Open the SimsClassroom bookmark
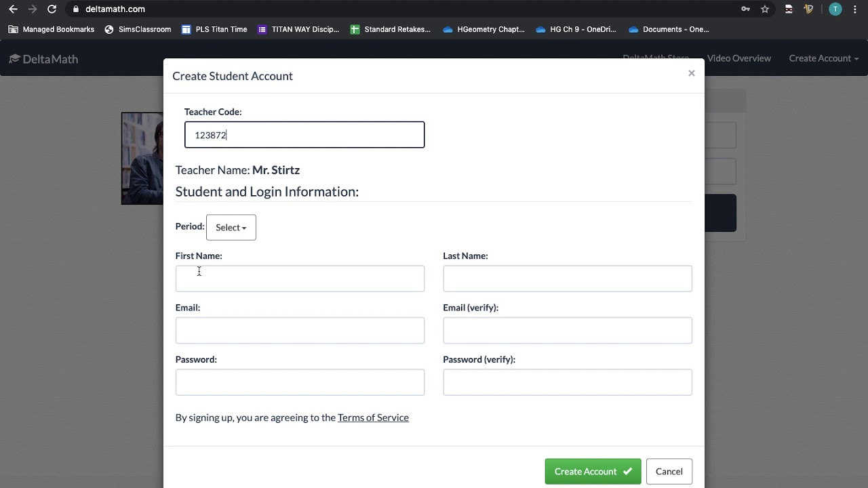 pyautogui.click(x=138, y=29)
